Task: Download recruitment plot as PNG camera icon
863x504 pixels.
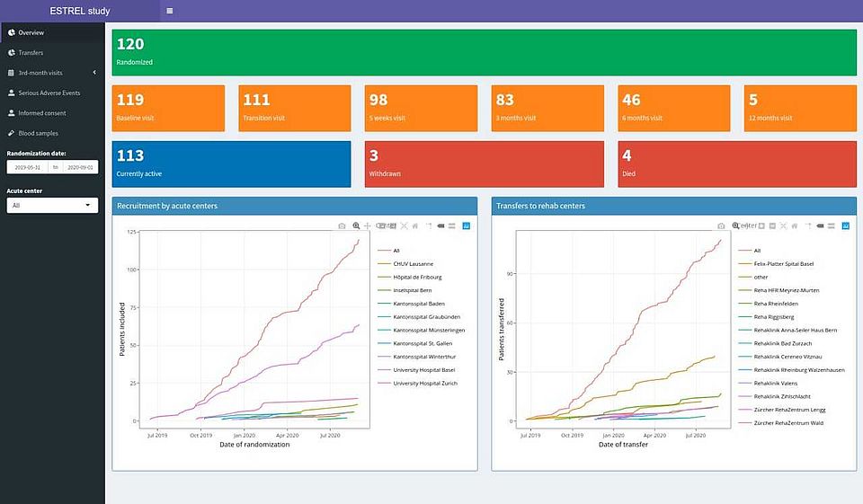Action: point(342,225)
